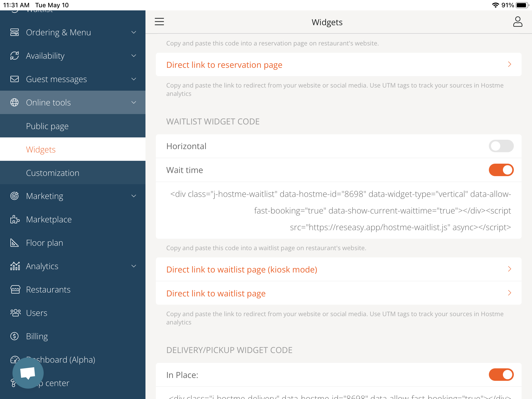Select Customization in sidebar
This screenshot has height=399, width=532.
[x=52, y=173]
